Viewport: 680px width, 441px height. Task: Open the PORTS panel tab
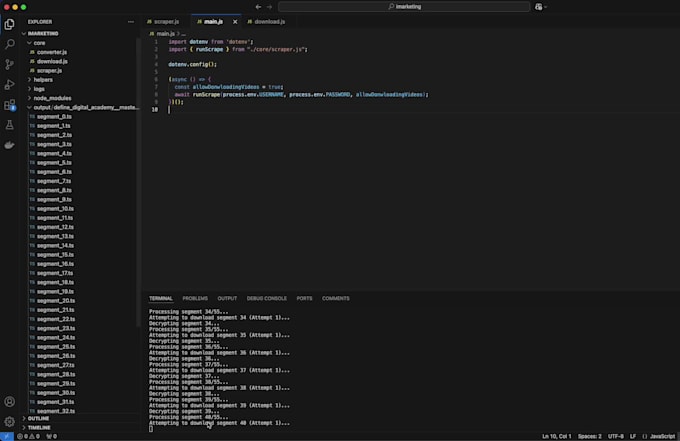(x=304, y=298)
